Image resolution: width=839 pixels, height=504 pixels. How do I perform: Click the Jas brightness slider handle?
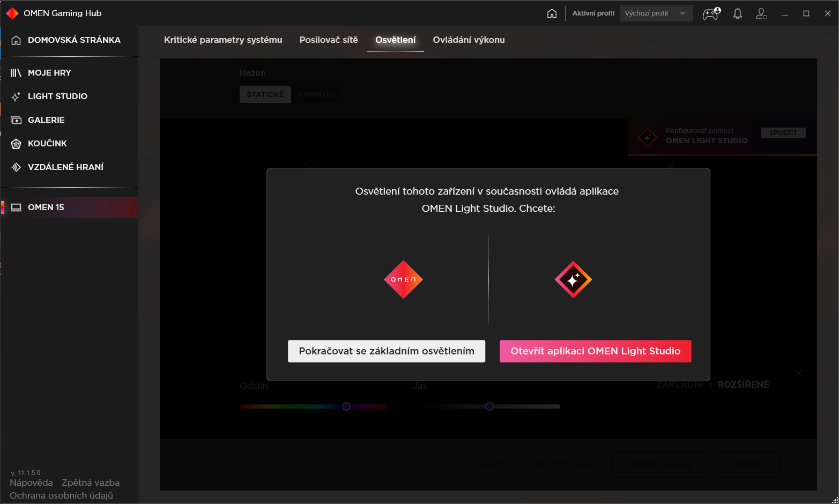(x=489, y=406)
